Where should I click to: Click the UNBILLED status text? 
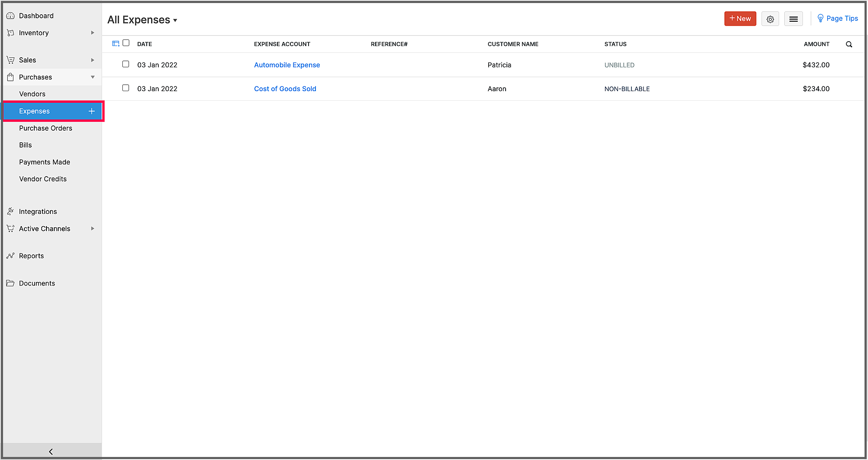(x=619, y=65)
